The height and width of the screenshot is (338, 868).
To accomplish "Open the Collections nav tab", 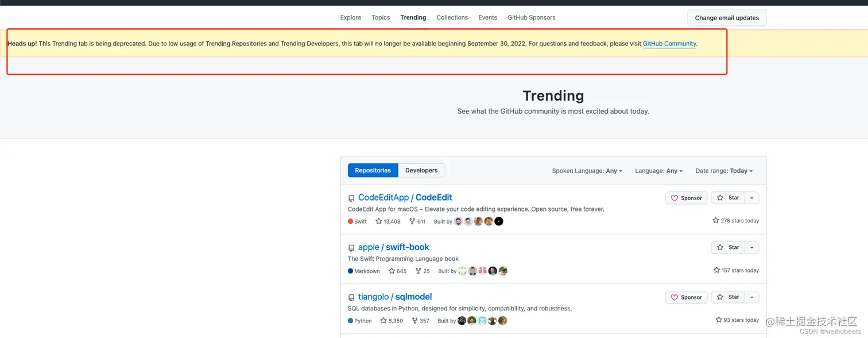I will 452,17.
